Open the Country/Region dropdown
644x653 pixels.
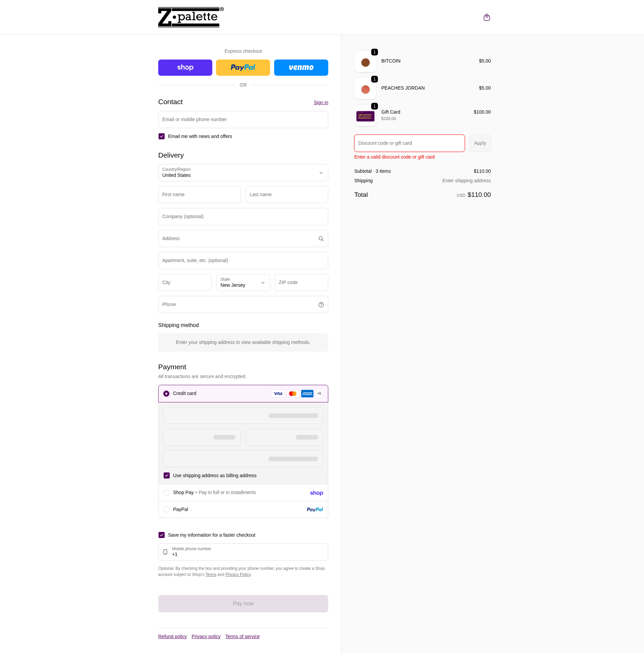coord(243,172)
